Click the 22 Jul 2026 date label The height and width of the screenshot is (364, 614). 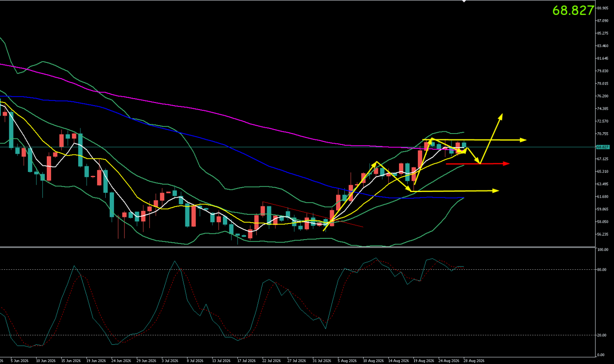271,361
